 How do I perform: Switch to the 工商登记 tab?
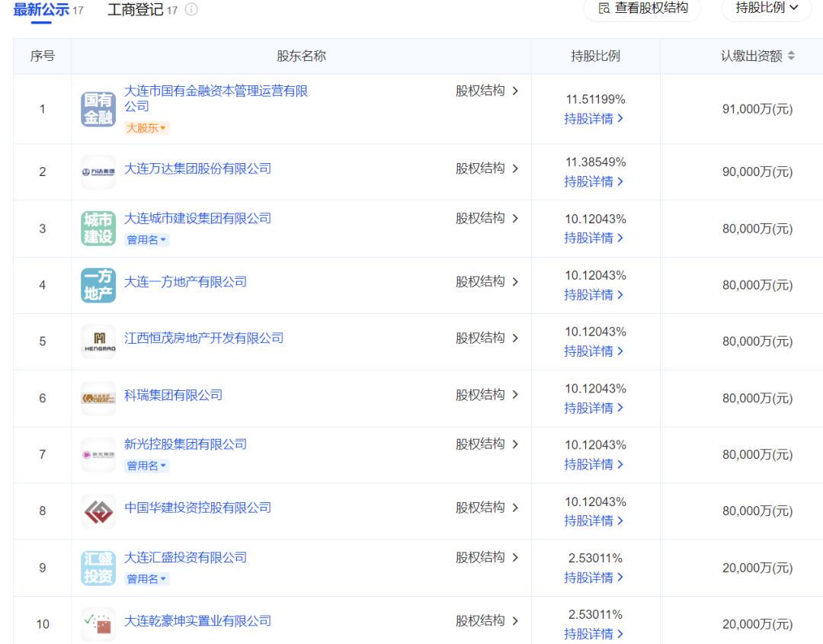click(x=136, y=9)
